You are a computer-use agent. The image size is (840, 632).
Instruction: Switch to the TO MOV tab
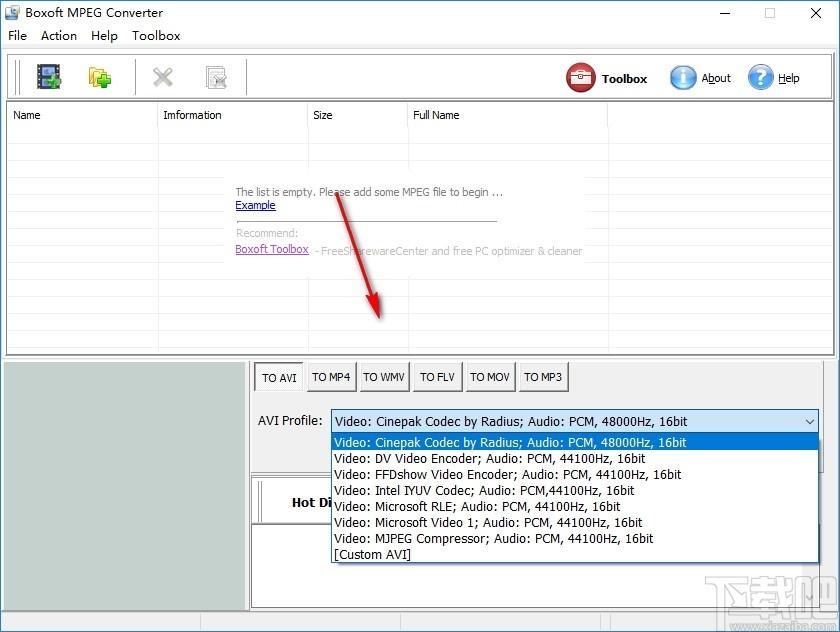[490, 377]
